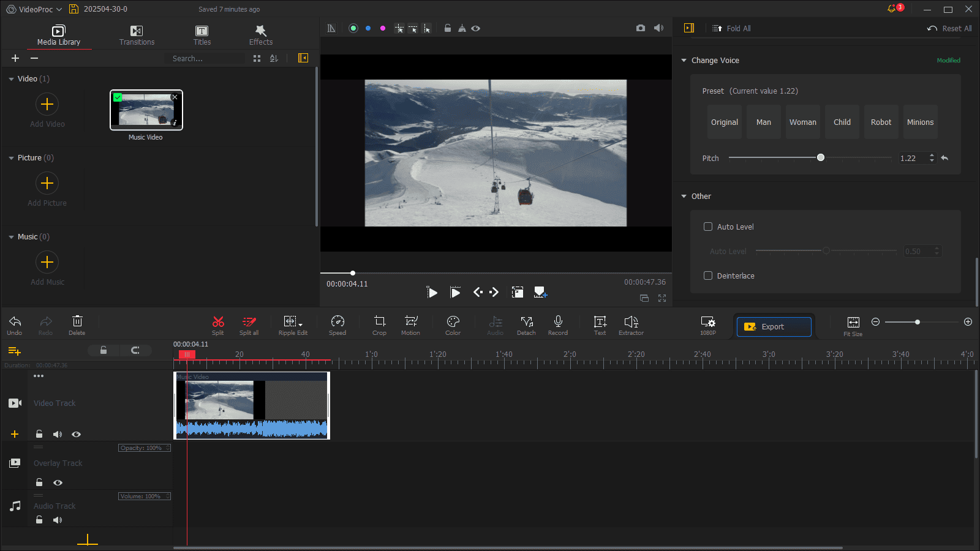Switch to the Media Library tab
The width and height of the screenshot is (980, 551).
(59, 36)
